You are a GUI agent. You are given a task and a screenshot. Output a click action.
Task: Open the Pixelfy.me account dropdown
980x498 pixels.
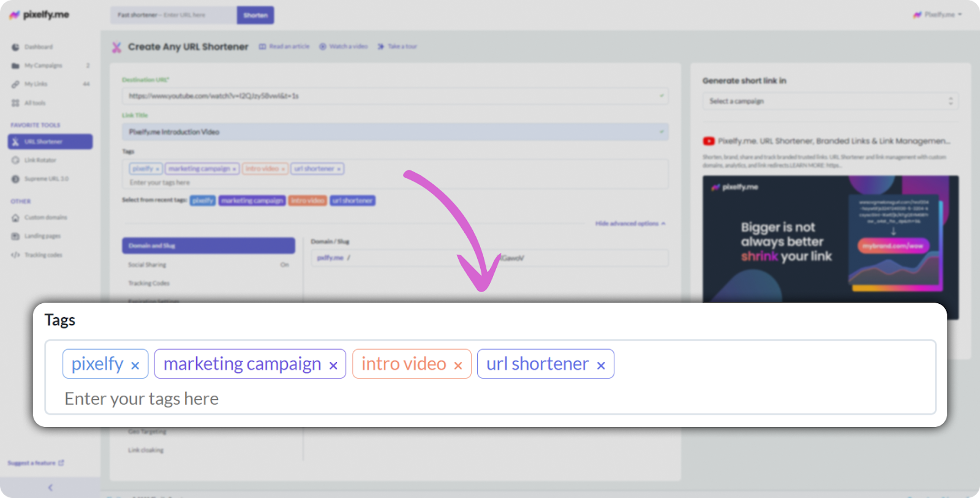point(938,15)
